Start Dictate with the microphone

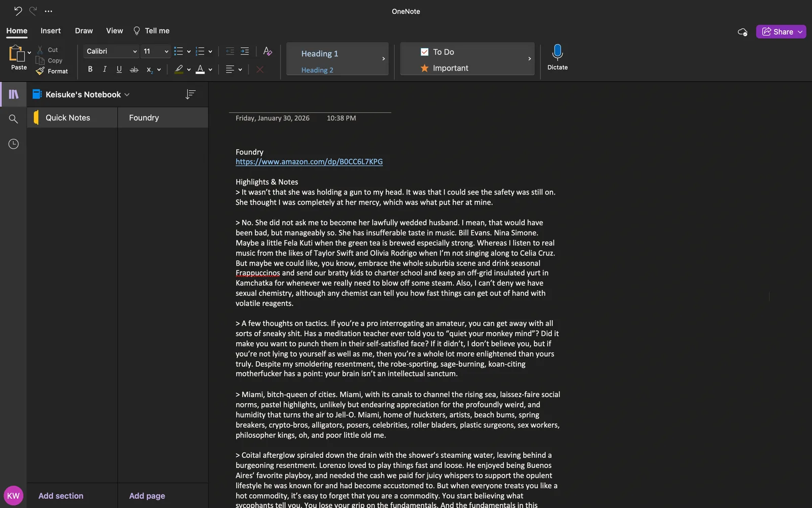(557, 57)
